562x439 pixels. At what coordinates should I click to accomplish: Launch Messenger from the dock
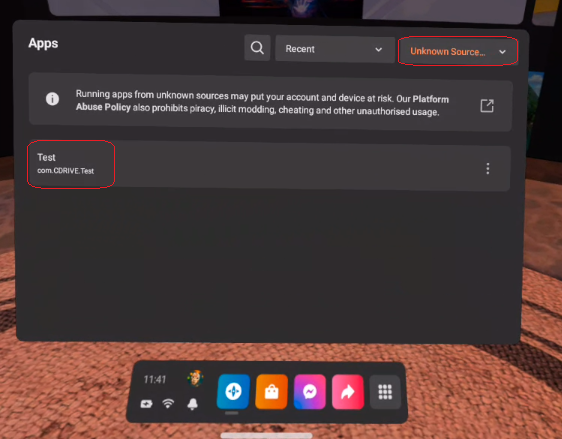pyautogui.click(x=310, y=392)
